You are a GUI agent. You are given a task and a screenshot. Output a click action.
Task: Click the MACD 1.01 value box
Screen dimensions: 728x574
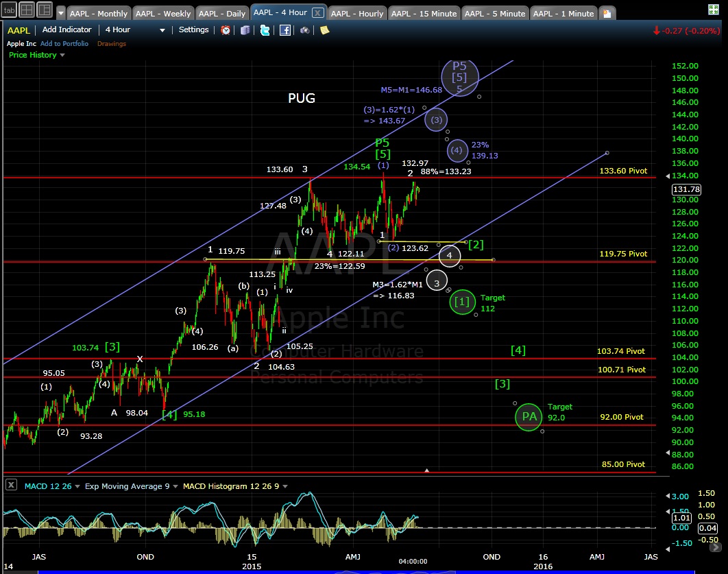681,518
